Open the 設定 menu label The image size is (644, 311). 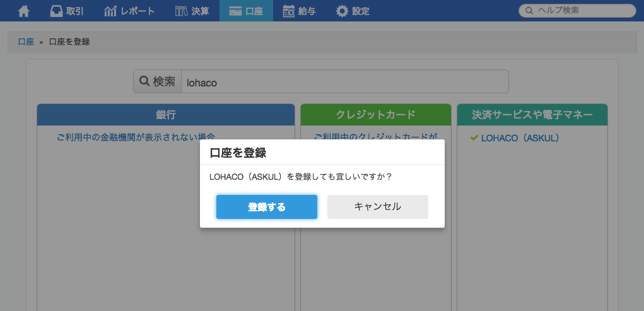(x=361, y=11)
